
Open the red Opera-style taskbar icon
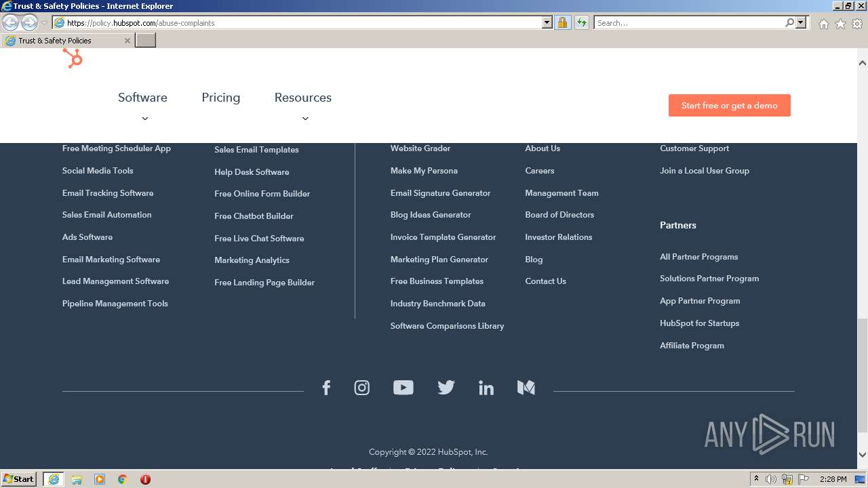pos(145,479)
